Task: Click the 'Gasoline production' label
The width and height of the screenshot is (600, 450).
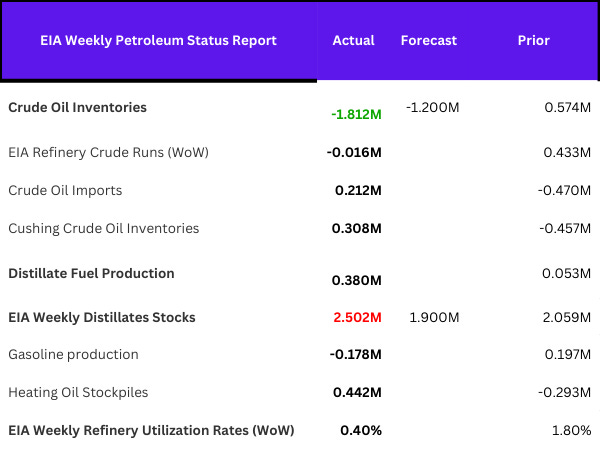Action: click(x=73, y=355)
